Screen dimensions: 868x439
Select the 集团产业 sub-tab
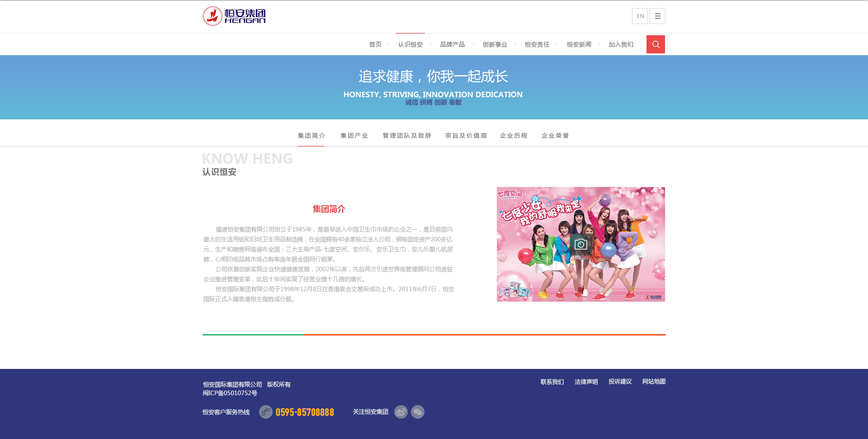click(354, 136)
